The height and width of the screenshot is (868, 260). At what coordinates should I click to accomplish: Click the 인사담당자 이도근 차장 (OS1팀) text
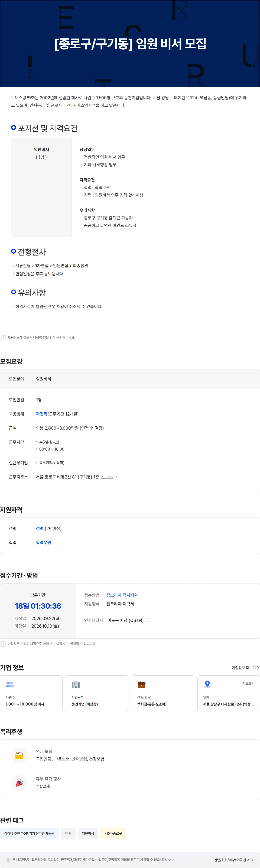tap(125, 620)
